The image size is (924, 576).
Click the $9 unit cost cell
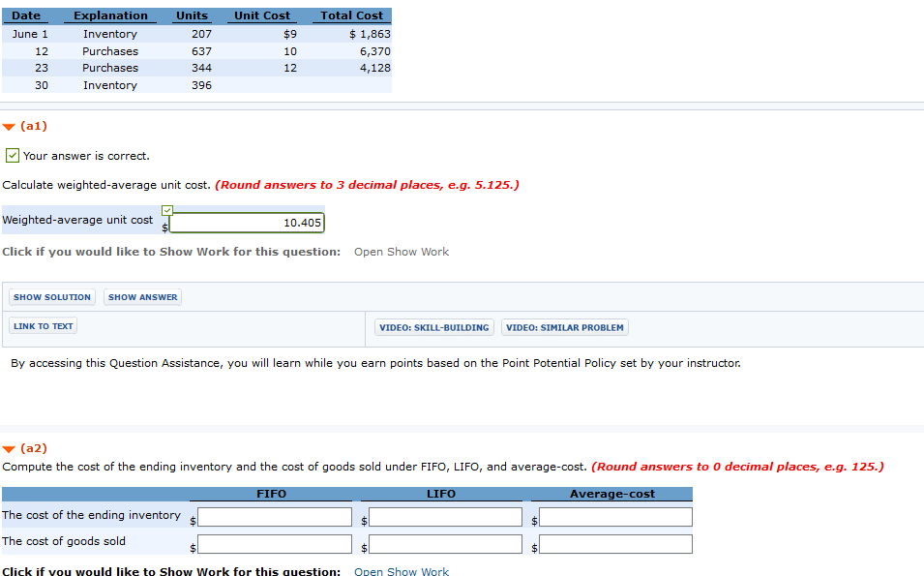(290, 34)
